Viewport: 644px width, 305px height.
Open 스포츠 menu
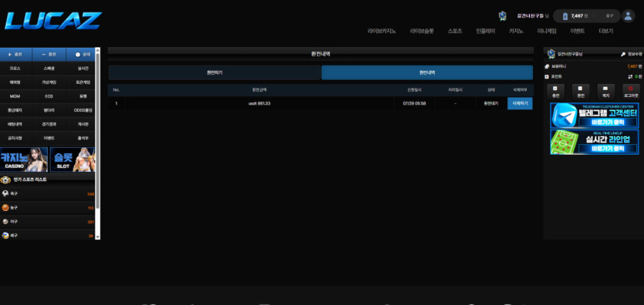coord(455,31)
